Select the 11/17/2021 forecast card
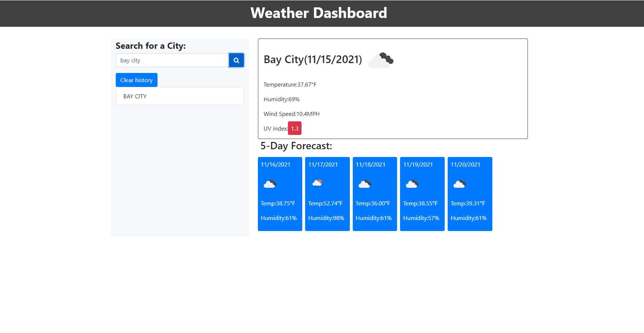 coord(327,194)
